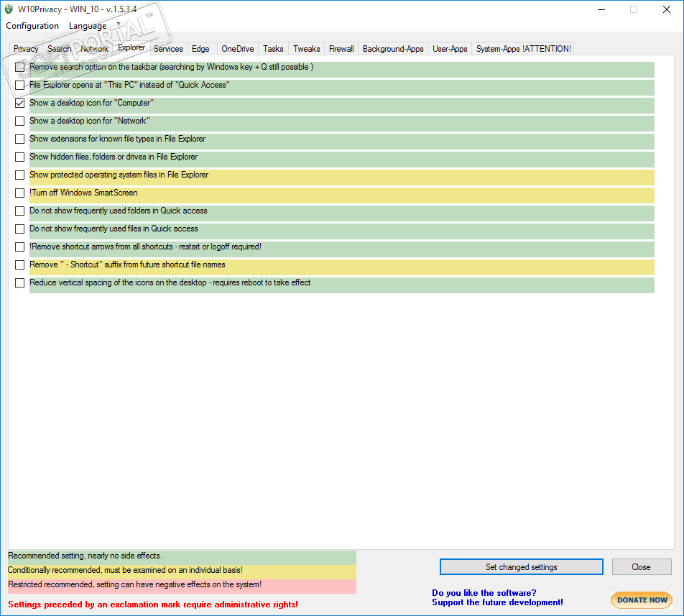Screen dimensions: 684x616
Task: Click the DONATE NOW button
Action: coord(642,600)
